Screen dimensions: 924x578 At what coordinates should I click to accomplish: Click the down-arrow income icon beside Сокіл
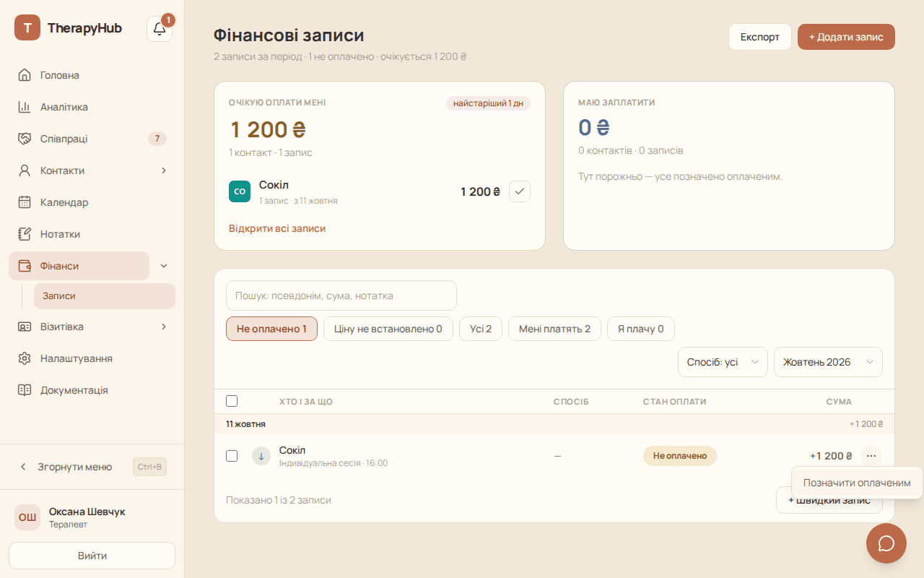point(261,456)
